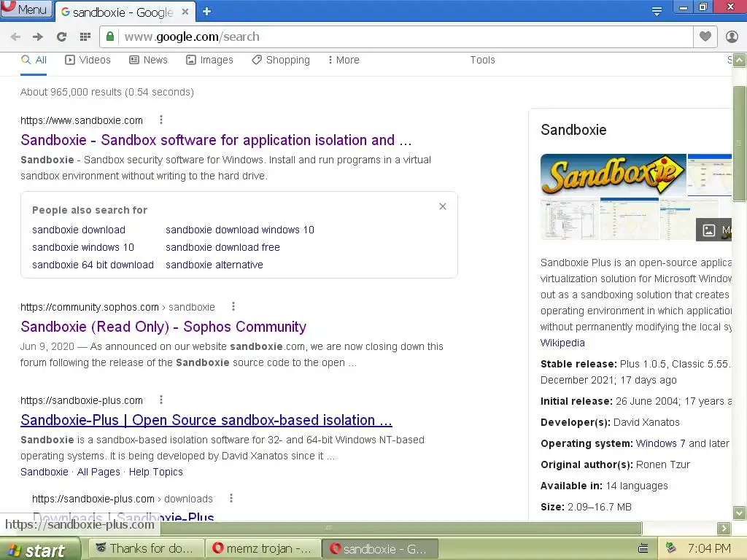Go back with the back arrow

(x=15, y=36)
